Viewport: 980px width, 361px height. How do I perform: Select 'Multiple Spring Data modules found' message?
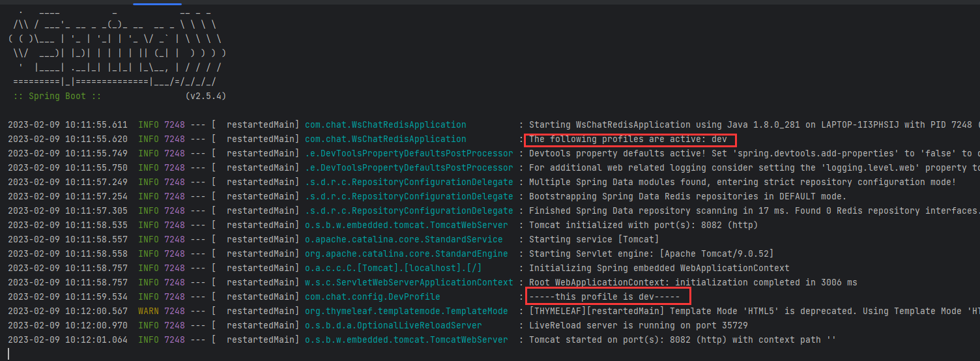[742, 182]
